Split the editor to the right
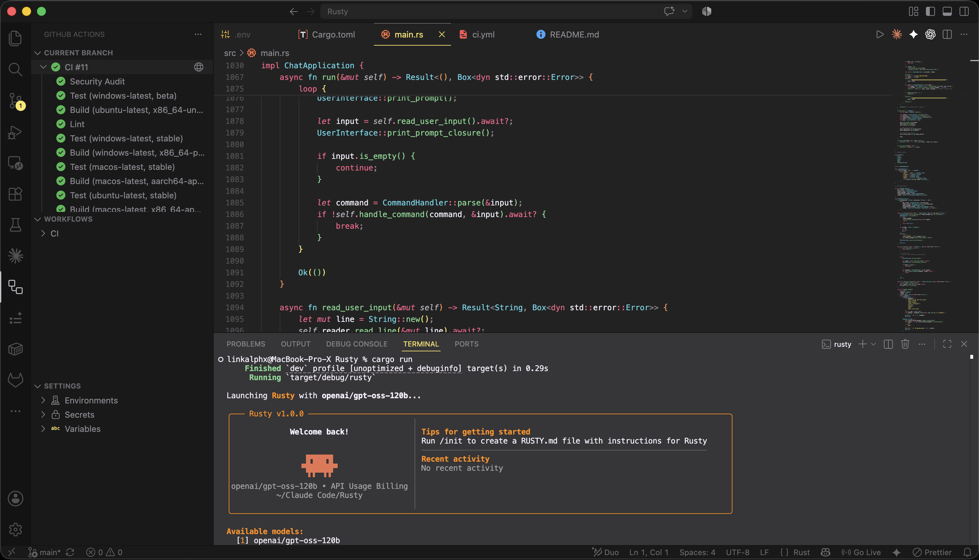Screen dimensions: 979x560 pos(948,35)
